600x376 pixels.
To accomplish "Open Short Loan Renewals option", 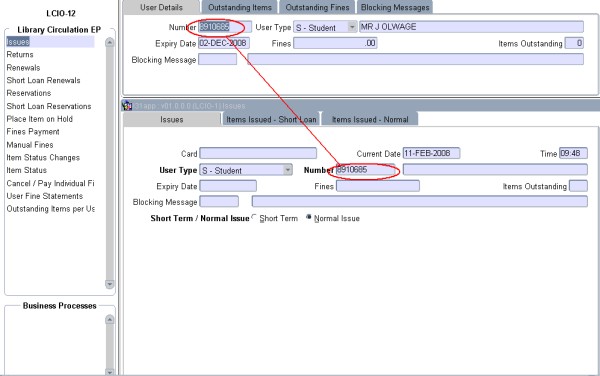I will (x=43, y=80).
